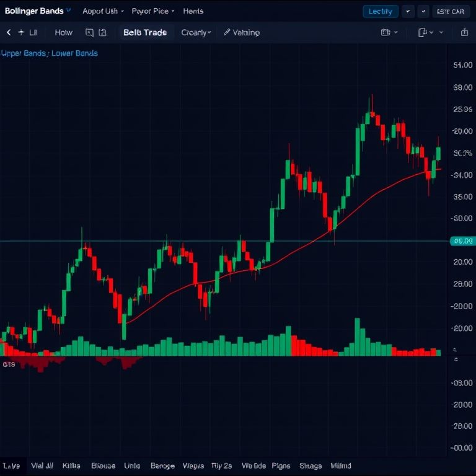Toggle the Lower Bands label
The height and width of the screenshot is (476, 476).
(74, 53)
